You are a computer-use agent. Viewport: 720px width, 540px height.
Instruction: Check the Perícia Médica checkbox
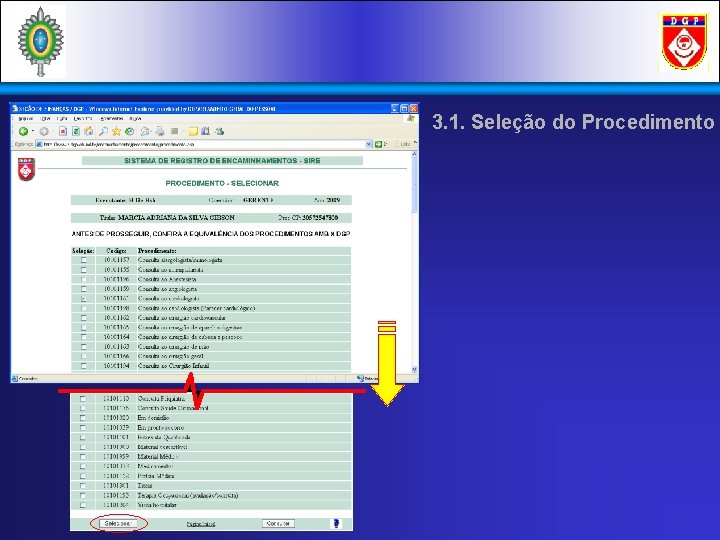coord(83,476)
